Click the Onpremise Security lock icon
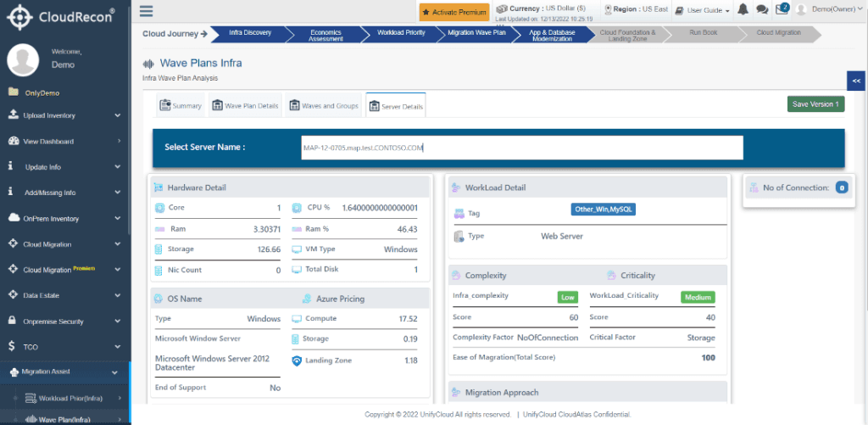Viewport: 868px width, 425px height. pos(12,321)
